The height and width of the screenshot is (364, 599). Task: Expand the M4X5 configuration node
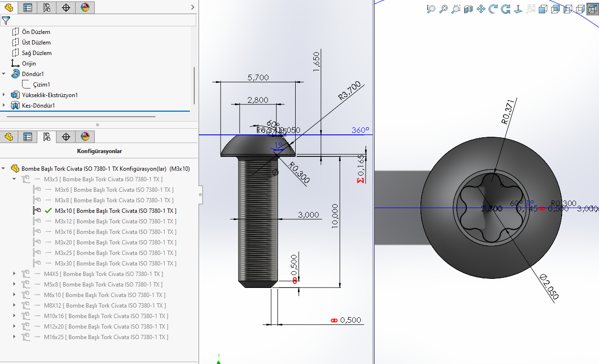point(14,274)
